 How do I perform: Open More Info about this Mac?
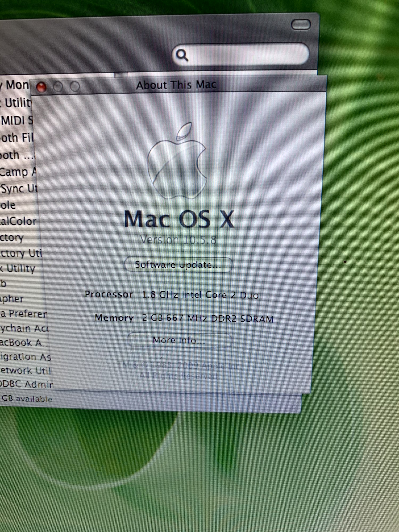pyautogui.click(x=179, y=340)
